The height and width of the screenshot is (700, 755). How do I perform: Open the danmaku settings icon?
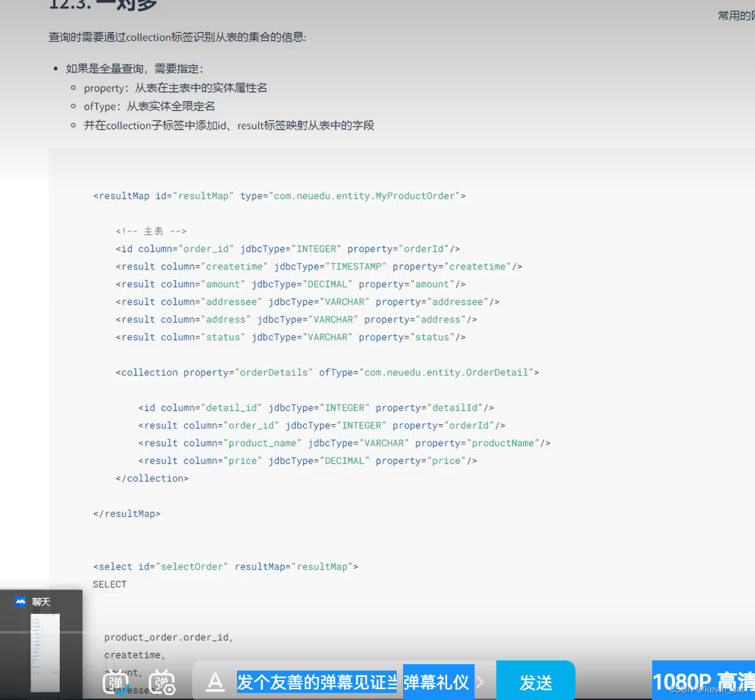(x=162, y=682)
